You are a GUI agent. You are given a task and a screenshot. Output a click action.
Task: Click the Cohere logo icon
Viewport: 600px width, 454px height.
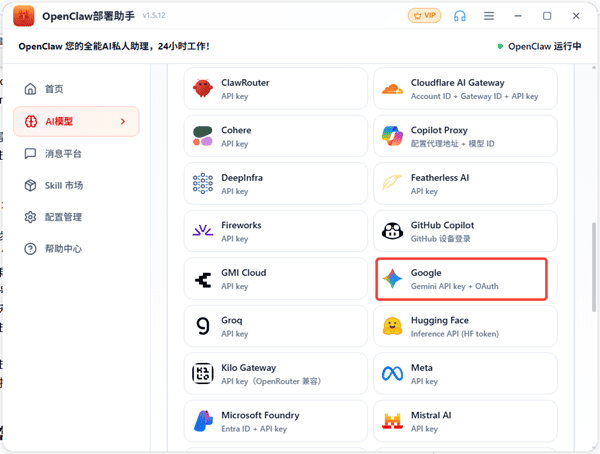(203, 136)
